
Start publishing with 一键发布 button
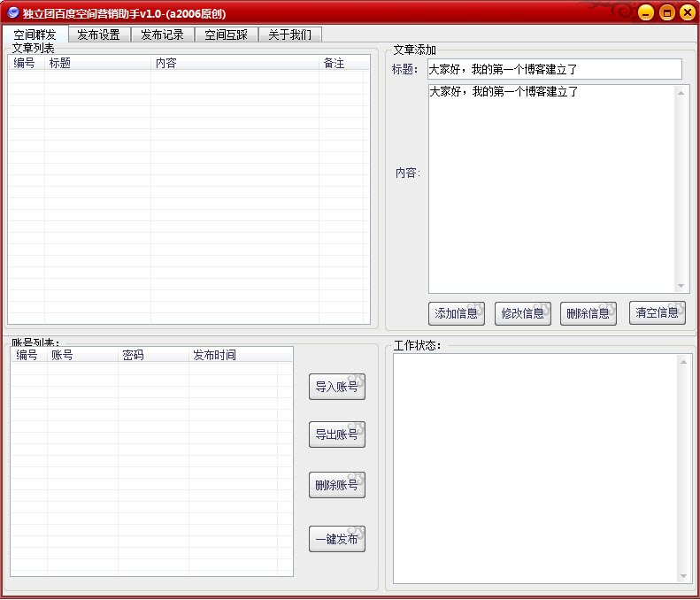337,539
